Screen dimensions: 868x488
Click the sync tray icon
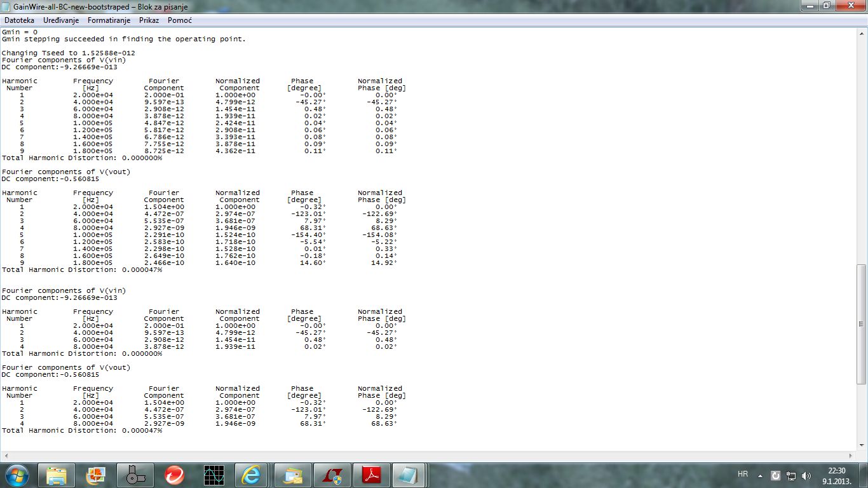coord(775,475)
